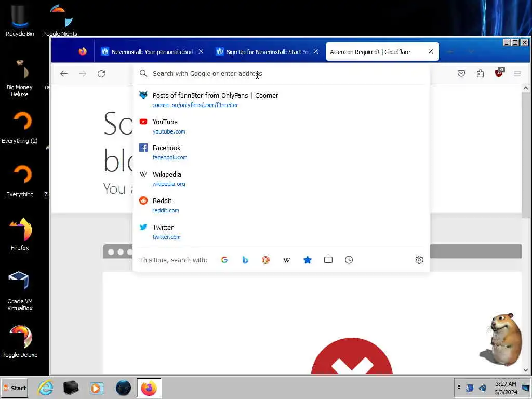Screen dimensions: 532x399
Task: Open Recycle Bin desktop icon
Action: (x=20, y=20)
